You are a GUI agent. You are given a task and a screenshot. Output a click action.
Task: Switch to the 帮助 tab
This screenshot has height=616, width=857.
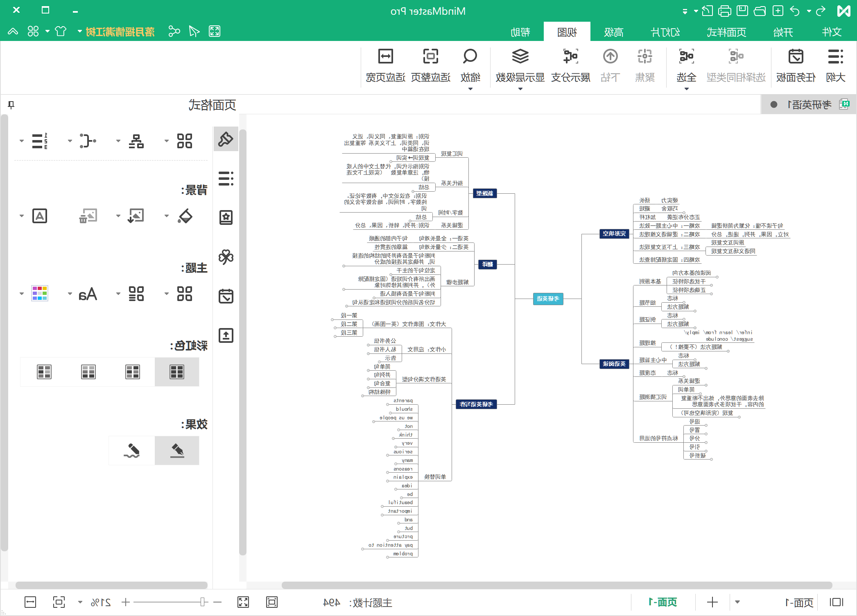[520, 32]
